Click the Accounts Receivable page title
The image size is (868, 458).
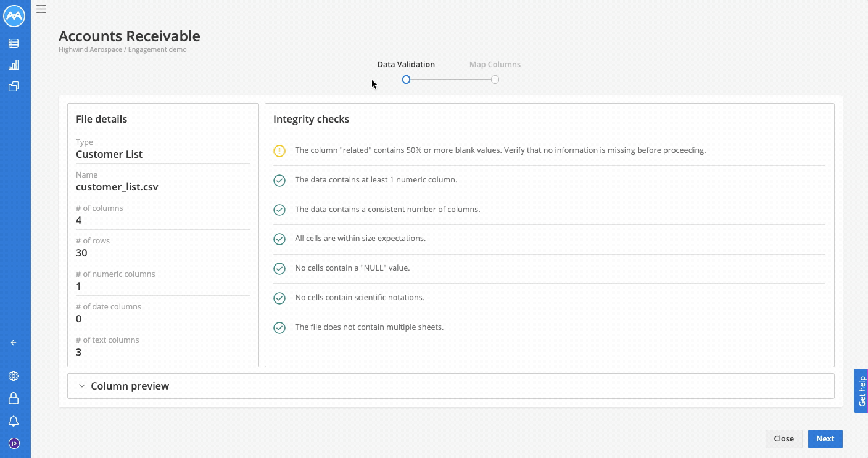(130, 36)
